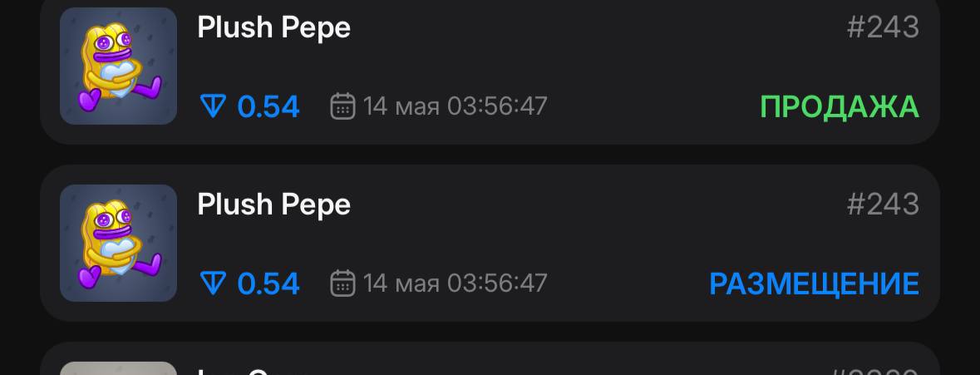The image size is (980, 375).
Task: Click the blue РАЗМЕЩЕНИЕ status label
Action: 815,284
